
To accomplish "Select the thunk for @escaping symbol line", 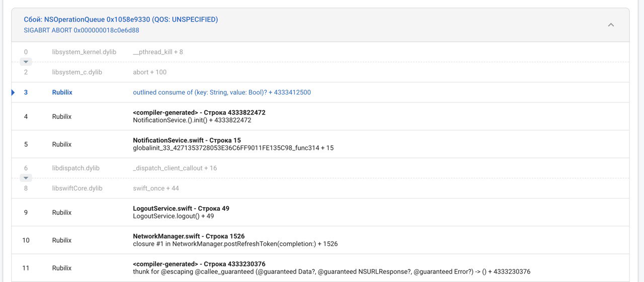I will point(332,271).
